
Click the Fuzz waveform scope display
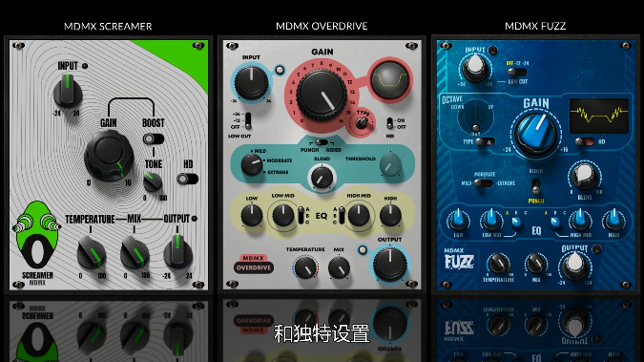click(599, 116)
